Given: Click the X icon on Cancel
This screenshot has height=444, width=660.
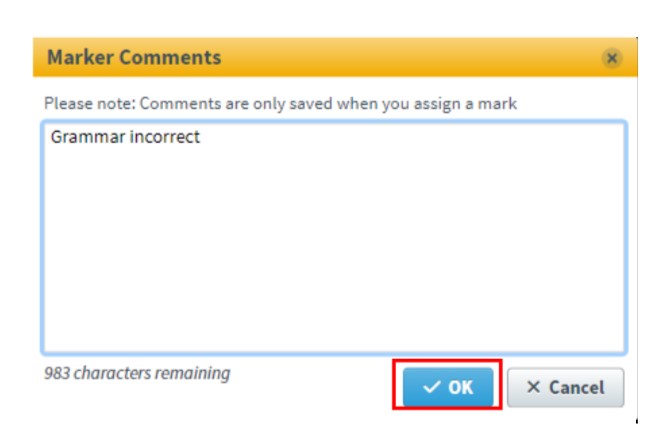Looking at the screenshot, I should coord(533,387).
